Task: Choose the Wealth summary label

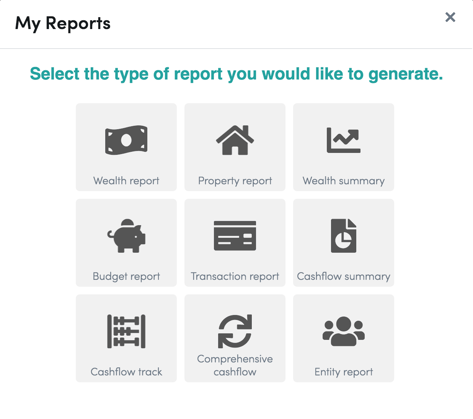Action: 343,181
